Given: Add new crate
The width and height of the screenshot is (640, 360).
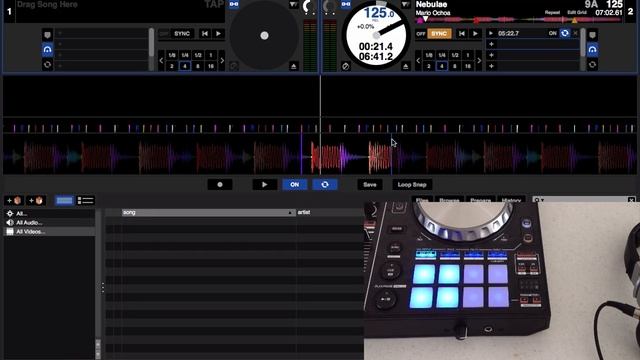Looking at the screenshot, I should pyautogui.click(x=14, y=200).
